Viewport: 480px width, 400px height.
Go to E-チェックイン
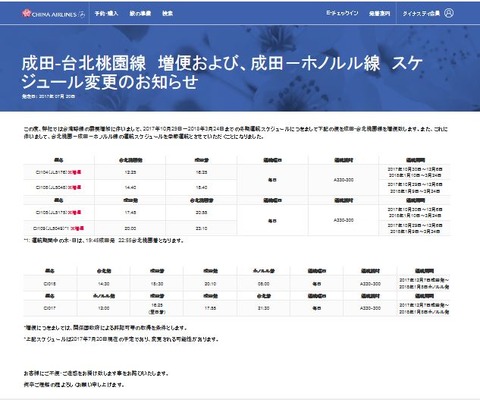tap(342, 13)
